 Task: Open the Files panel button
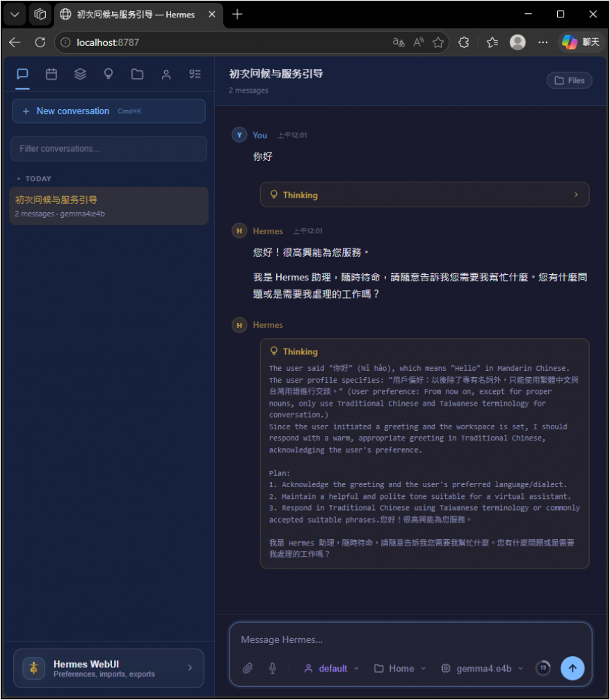click(x=569, y=81)
